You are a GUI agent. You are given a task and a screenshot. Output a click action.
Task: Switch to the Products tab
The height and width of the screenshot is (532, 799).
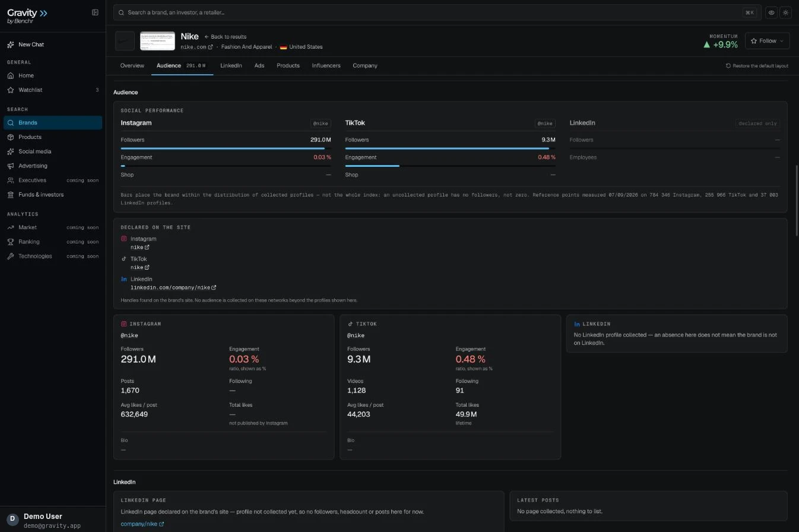[x=288, y=66]
